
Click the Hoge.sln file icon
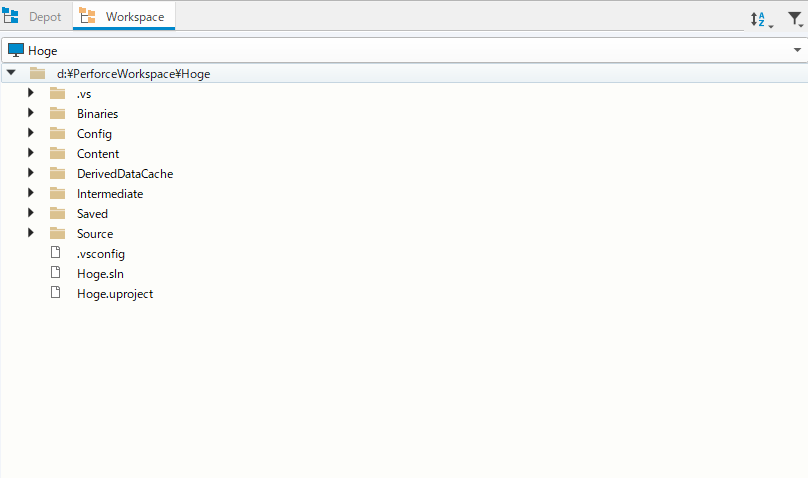coord(56,272)
